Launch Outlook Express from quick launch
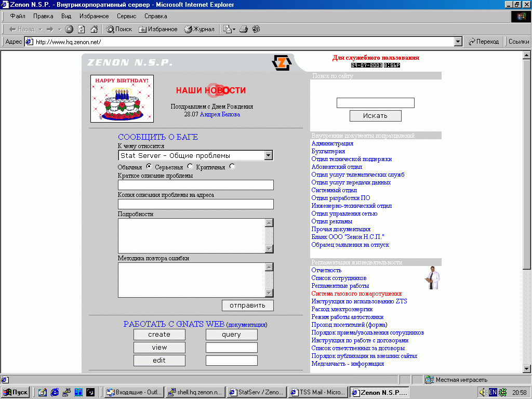This screenshot has width=532, height=399. pyautogui.click(x=42, y=392)
